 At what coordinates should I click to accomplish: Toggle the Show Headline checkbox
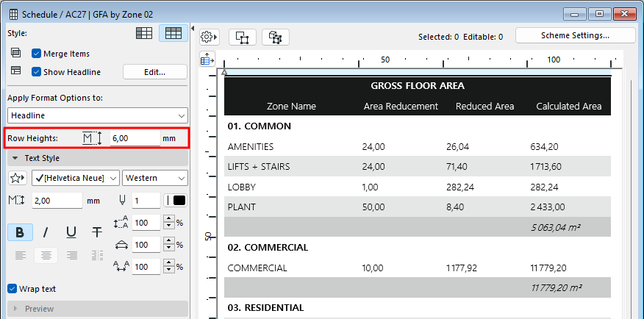pos(37,72)
